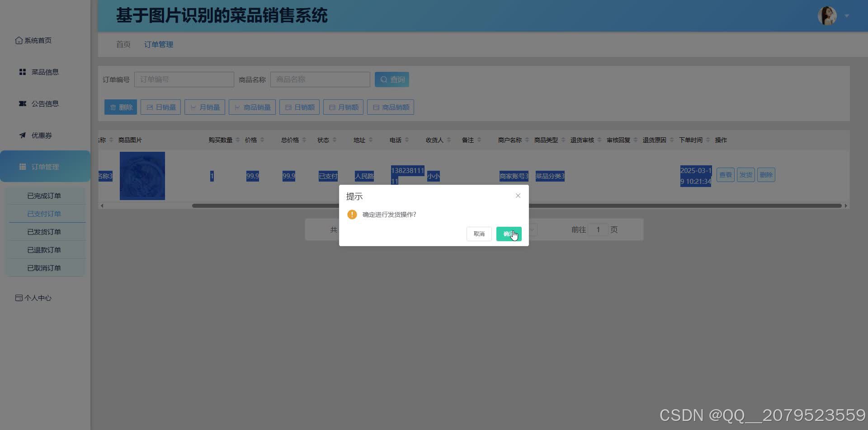The height and width of the screenshot is (430, 868).
Task: Click the page number input showing 1
Action: (x=598, y=229)
